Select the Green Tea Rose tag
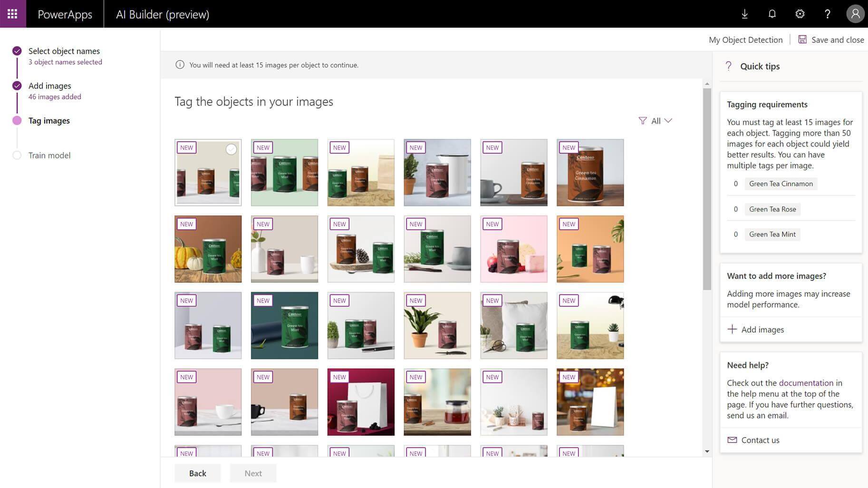This screenshot has height=488, width=868. (x=772, y=209)
